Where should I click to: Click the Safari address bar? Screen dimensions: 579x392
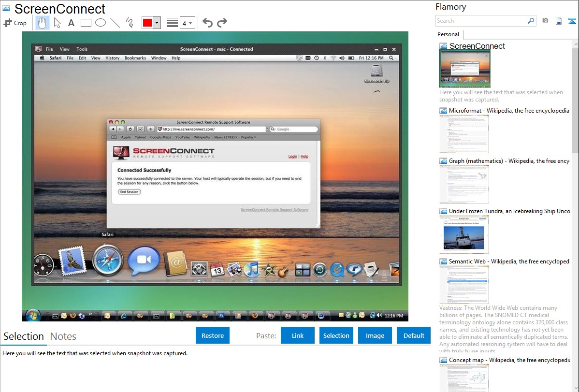pos(211,130)
